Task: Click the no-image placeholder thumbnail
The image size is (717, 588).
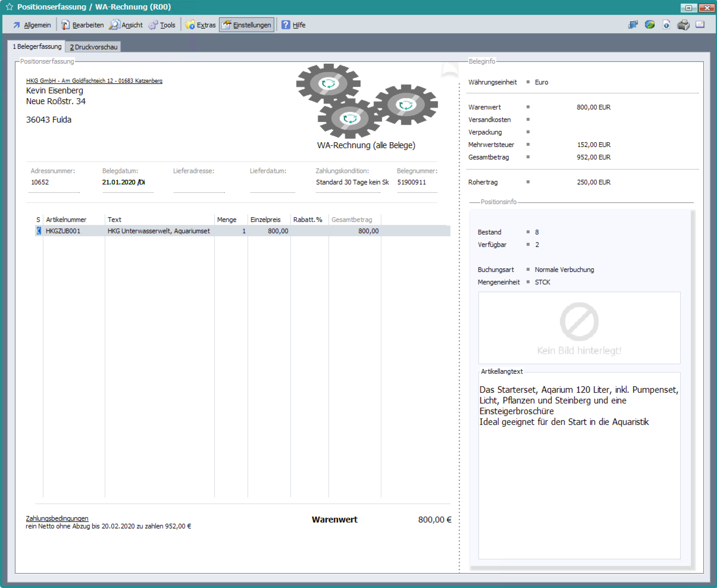Action: pyautogui.click(x=579, y=328)
